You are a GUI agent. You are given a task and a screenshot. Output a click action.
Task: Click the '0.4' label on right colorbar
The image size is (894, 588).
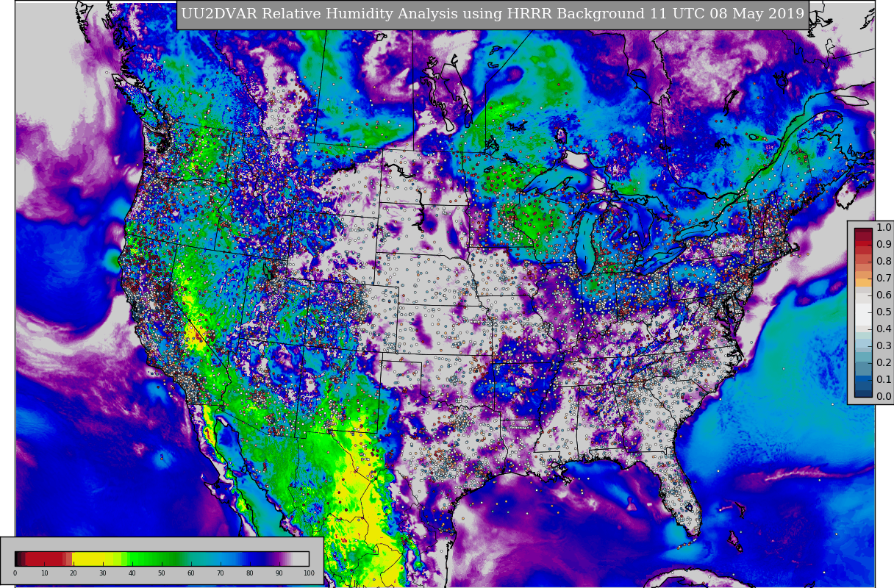884,329
